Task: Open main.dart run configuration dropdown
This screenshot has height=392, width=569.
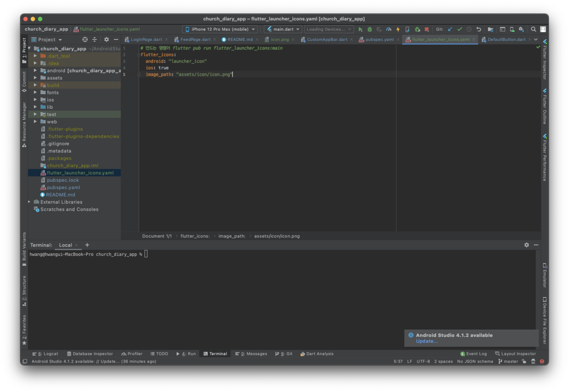Action: pyautogui.click(x=283, y=29)
